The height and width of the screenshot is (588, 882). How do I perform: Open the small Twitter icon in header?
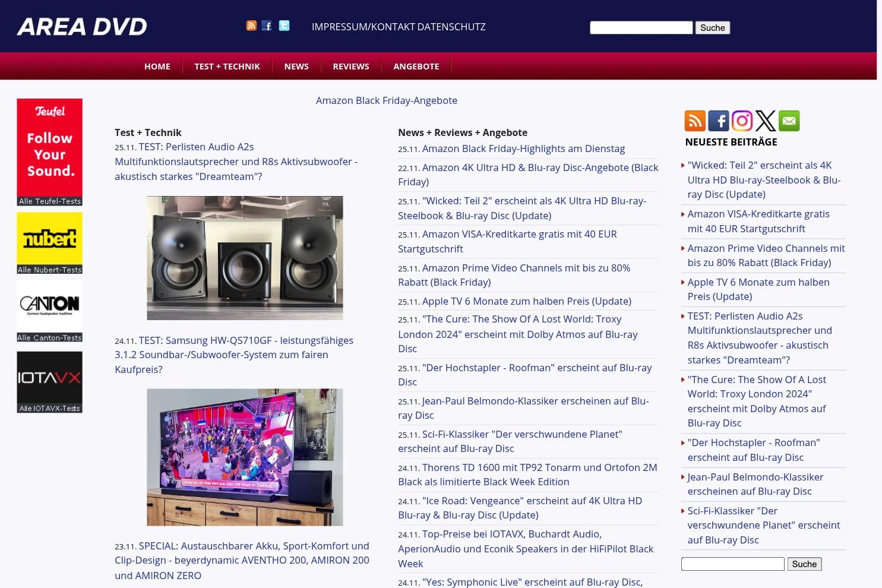point(284,26)
